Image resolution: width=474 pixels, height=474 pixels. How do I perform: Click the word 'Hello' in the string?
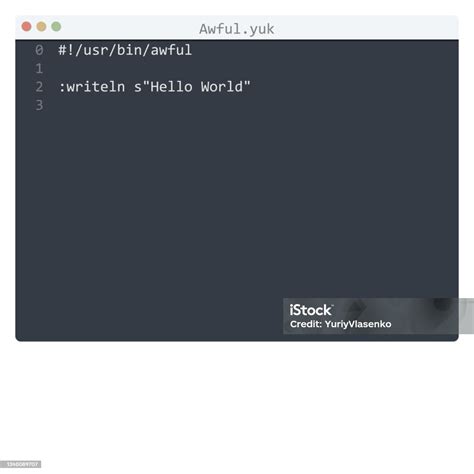(x=171, y=87)
